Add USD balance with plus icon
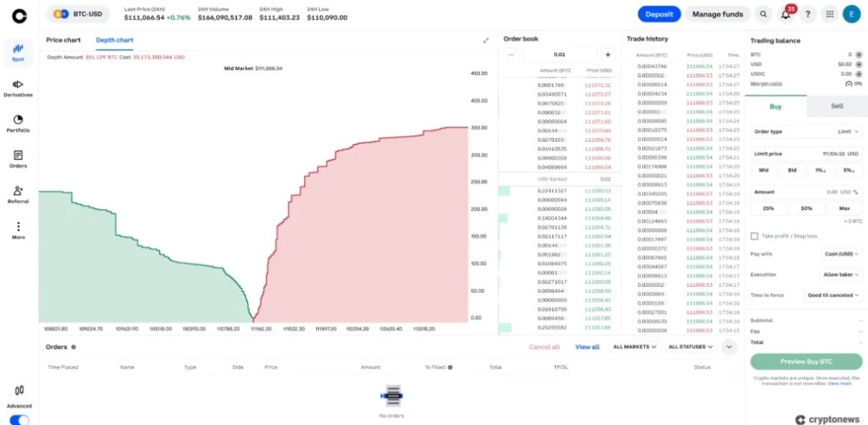868x425 pixels. click(x=858, y=64)
